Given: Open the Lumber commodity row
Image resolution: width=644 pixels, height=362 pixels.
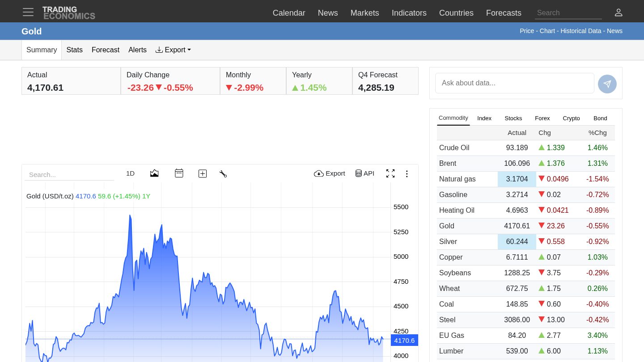Looking at the screenshot, I should pyautogui.click(x=526, y=351).
